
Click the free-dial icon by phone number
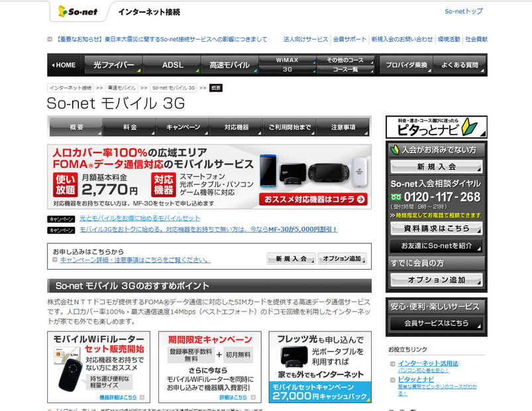click(396, 197)
